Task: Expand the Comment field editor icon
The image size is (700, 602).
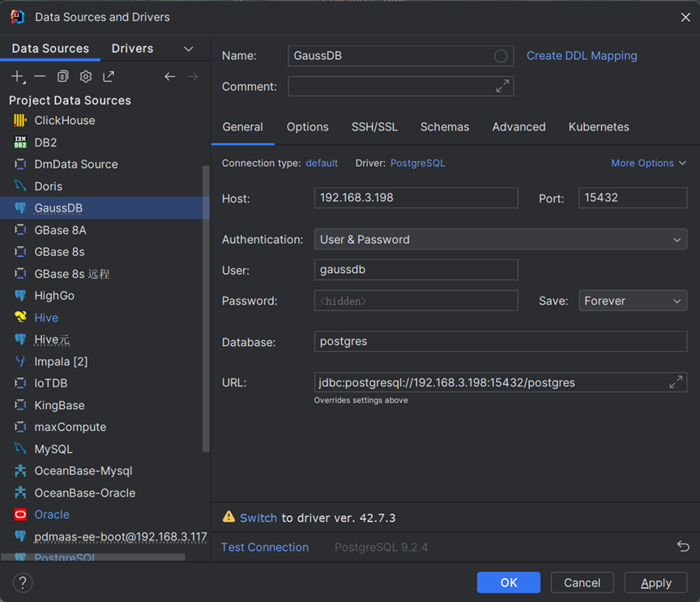Action: click(502, 86)
